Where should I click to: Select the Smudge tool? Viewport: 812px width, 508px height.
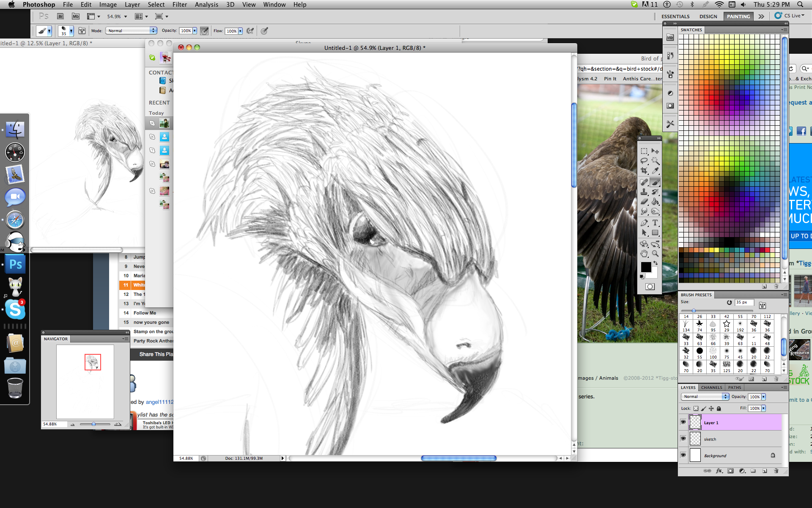[x=644, y=211]
